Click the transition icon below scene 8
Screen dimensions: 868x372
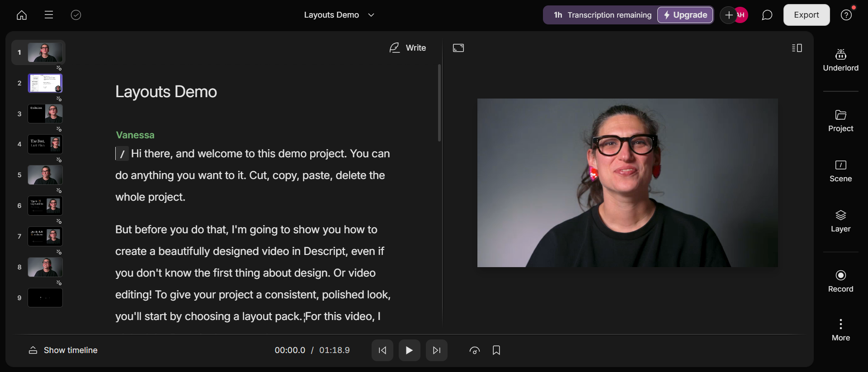(59, 283)
